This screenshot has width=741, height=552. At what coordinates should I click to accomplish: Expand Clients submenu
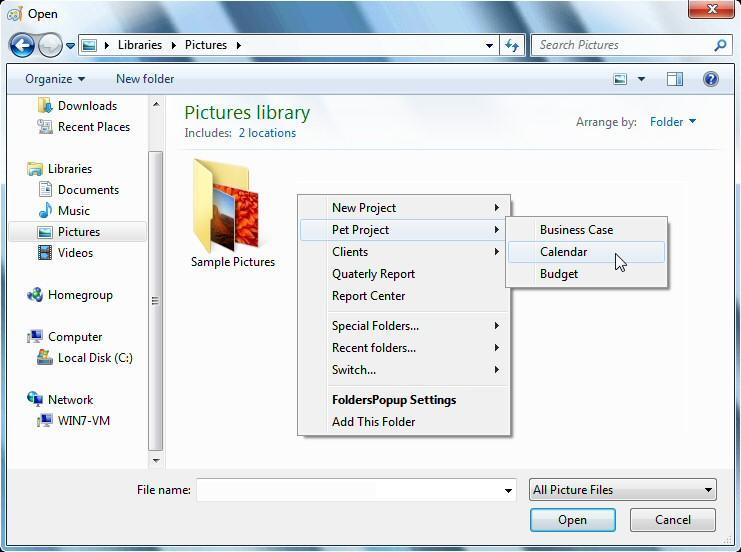click(x=405, y=252)
